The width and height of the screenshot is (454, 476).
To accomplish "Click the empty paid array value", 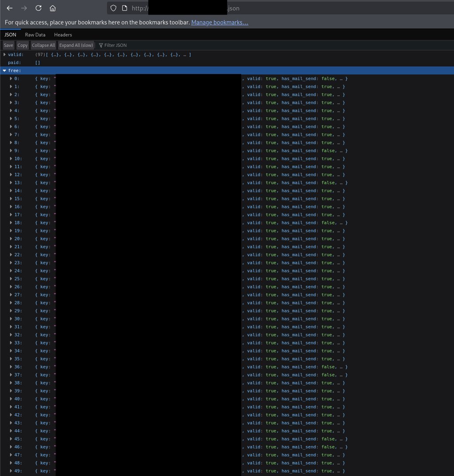I will (x=38, y=62).
